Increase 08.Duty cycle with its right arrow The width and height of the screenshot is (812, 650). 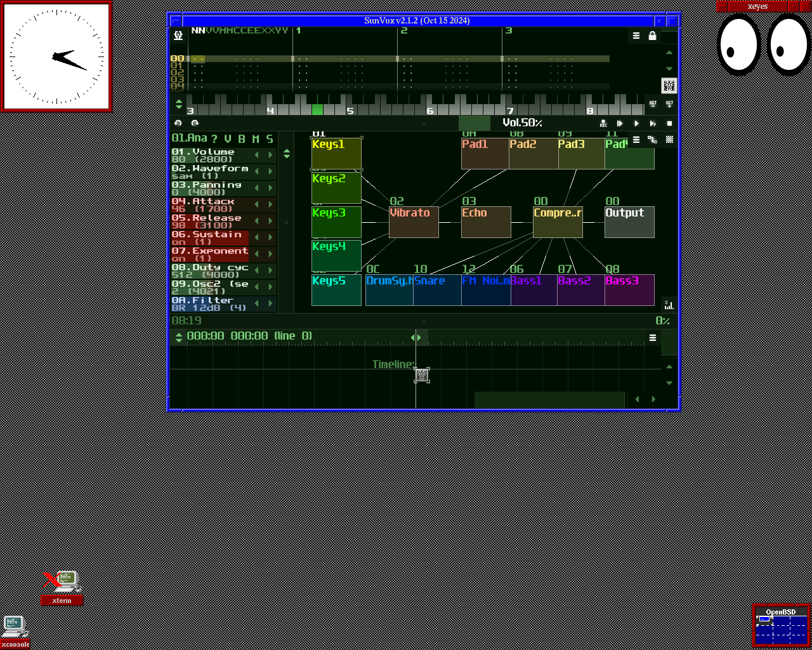(x=270, y=271)
